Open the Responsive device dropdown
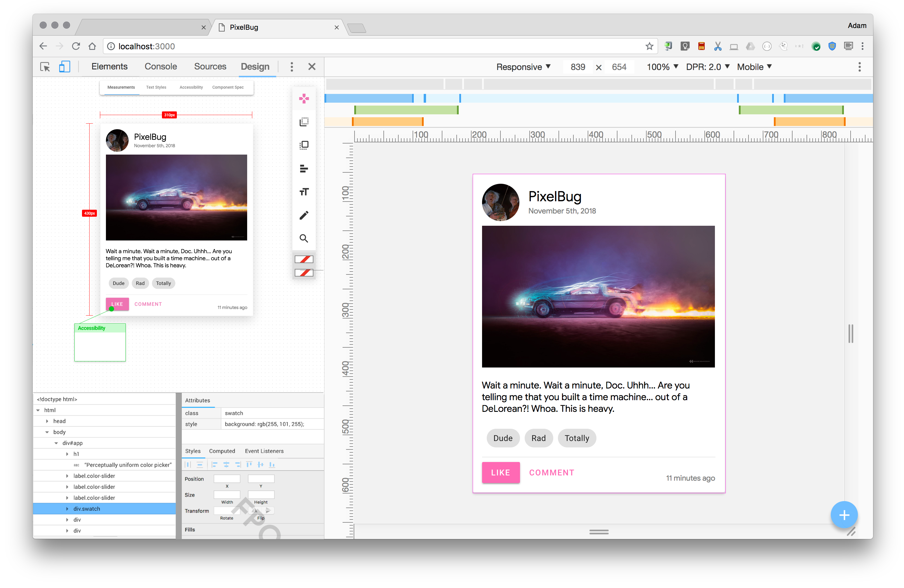Image resolution: width=904 pixels, height=588 pixels. point(523,67)
